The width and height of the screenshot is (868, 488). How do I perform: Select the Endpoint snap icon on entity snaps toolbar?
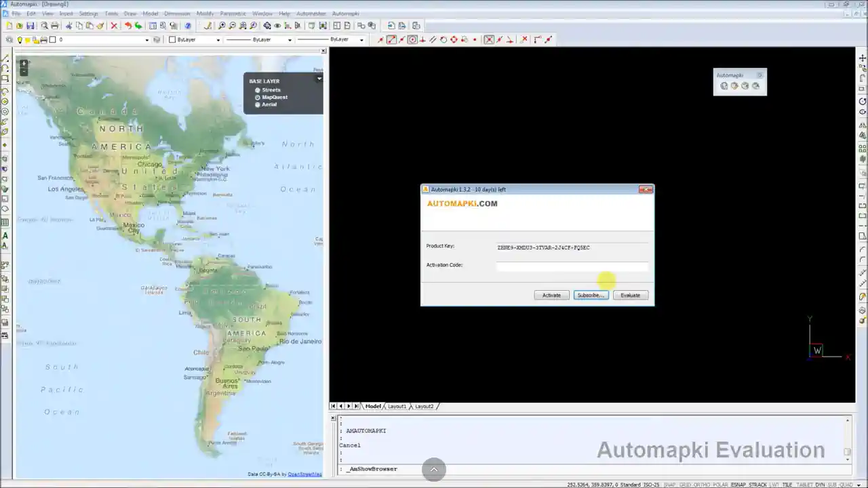click(x=391, y=39)
